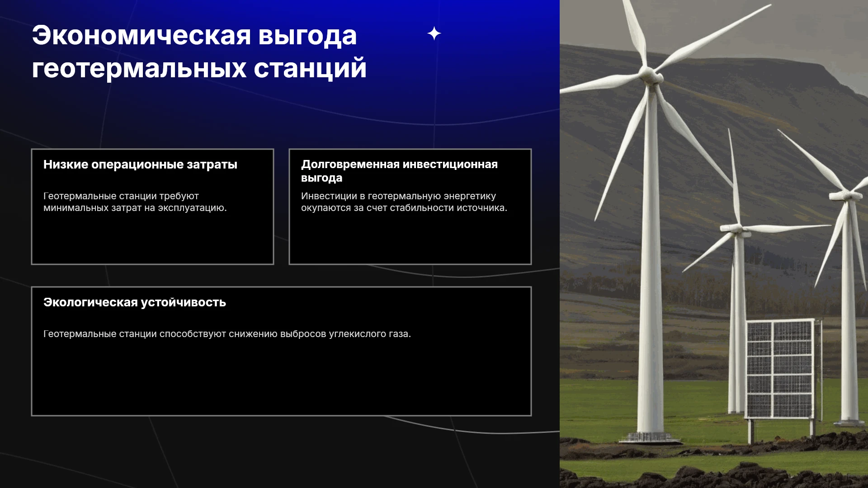This screenshot has height=488, width=868.
Task: Click the base of the largest turbine tower
Action: pos(650,436)
